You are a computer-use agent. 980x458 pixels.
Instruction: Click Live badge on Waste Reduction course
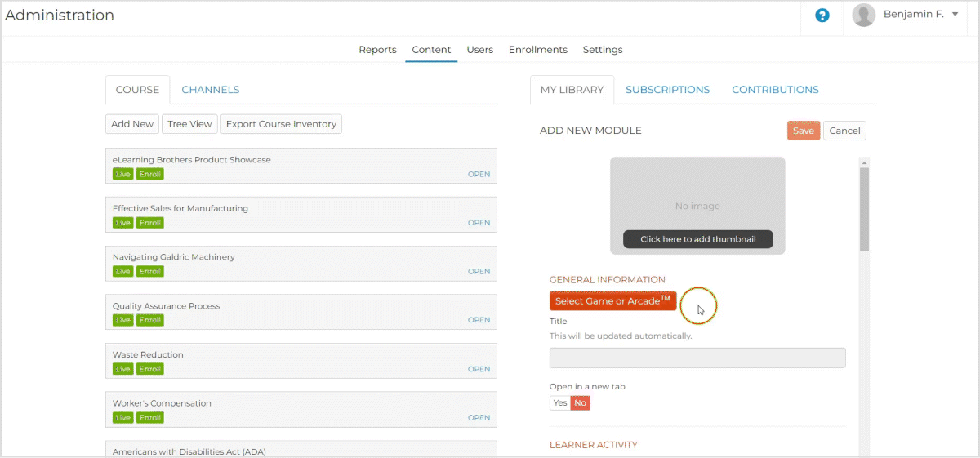coord(122,369)
